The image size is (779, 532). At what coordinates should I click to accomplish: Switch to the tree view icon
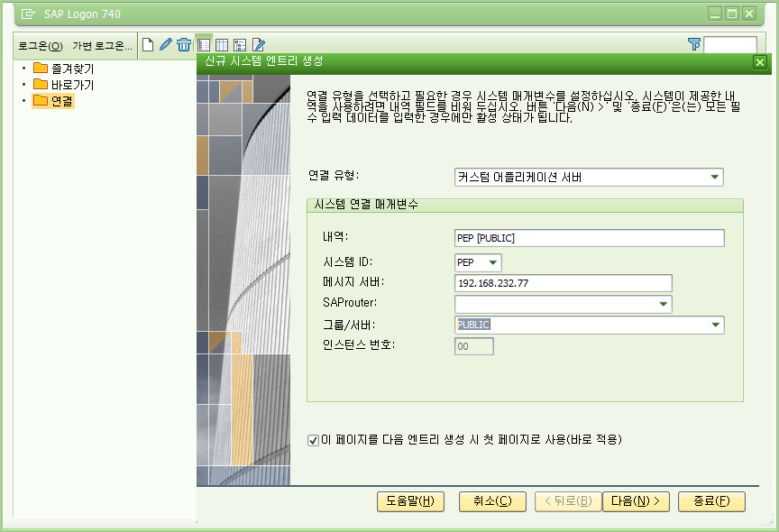(x=240, y=44)
